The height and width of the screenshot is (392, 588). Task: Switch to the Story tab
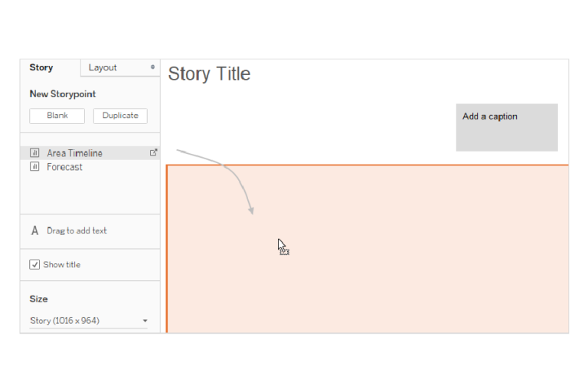pos(41,67)
